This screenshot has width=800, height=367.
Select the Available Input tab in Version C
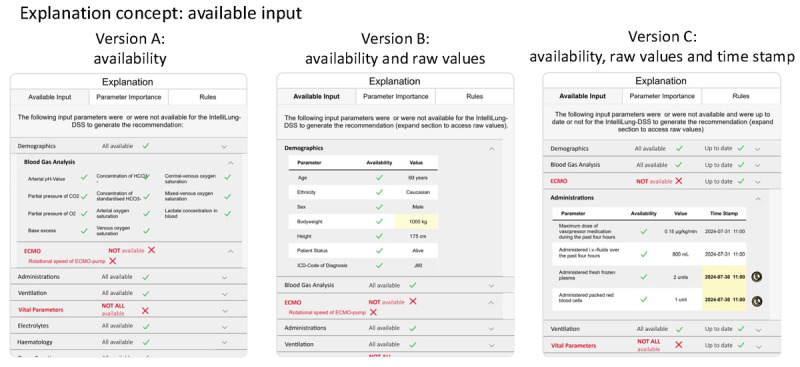[x=583, y=96]
